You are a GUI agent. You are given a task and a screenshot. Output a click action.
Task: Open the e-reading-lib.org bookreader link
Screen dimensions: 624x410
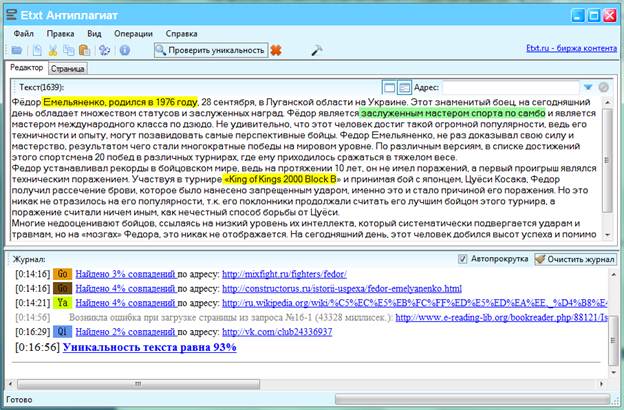[501, 317]
